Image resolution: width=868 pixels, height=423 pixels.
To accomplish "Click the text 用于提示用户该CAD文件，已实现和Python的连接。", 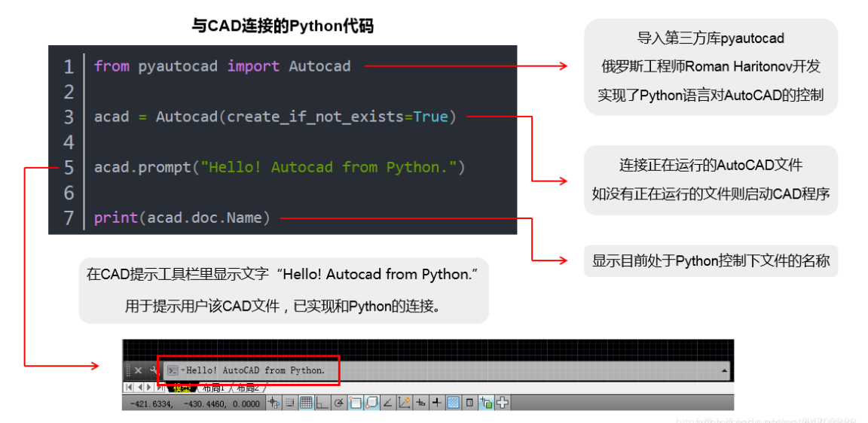I will (x=283, y=306).
